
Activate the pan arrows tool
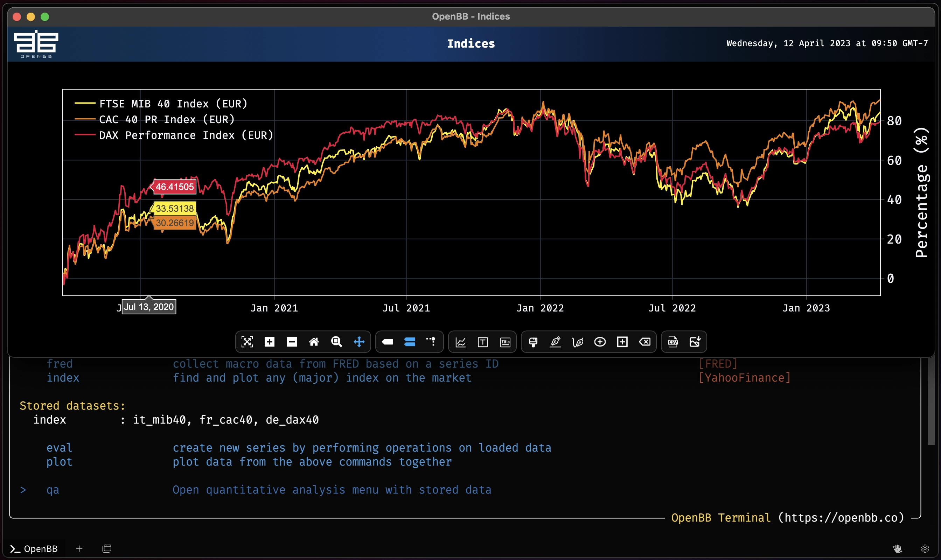(359, 342)
